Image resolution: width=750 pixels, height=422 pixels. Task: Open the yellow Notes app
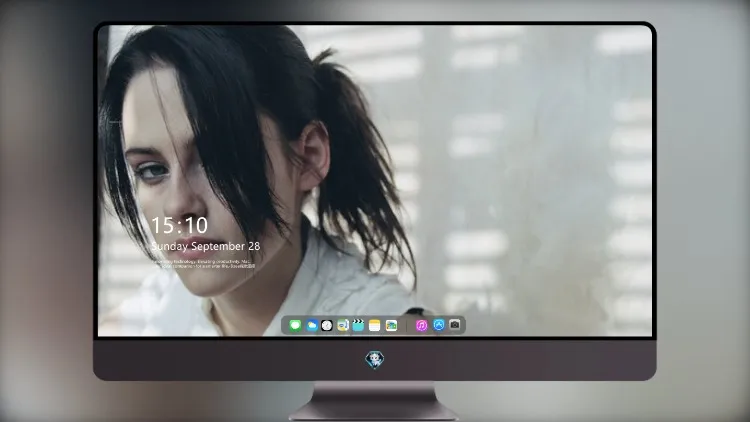(375, 325)
